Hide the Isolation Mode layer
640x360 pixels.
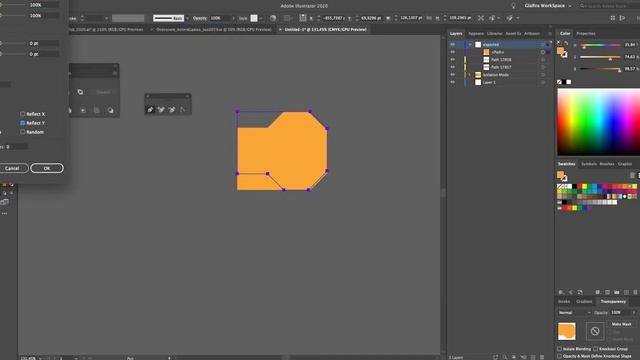click(452, 75)
